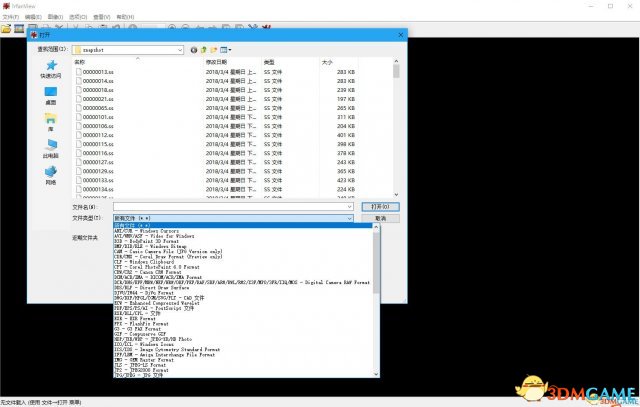
Task: Select file 00000112.ss
Action: pyautogui.click(x=94, y=135)
